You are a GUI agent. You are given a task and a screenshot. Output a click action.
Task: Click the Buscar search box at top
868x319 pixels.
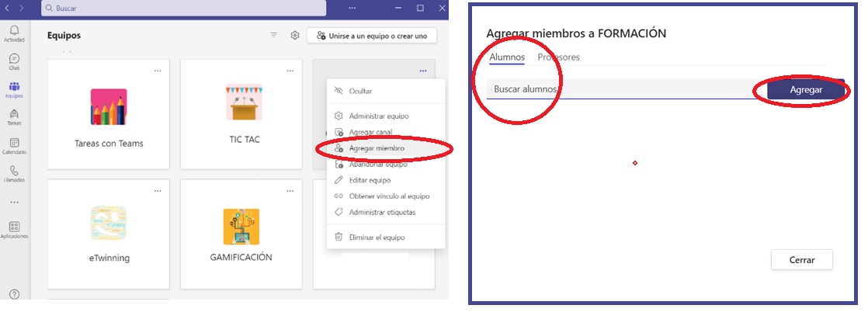pyautogui.click(x=183, y=9)
